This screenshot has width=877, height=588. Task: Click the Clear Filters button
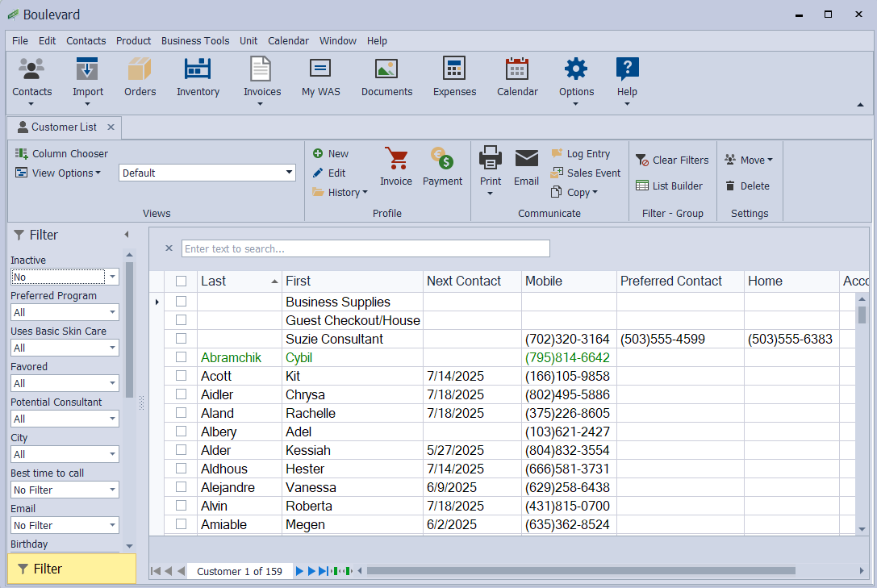point(672,160)
